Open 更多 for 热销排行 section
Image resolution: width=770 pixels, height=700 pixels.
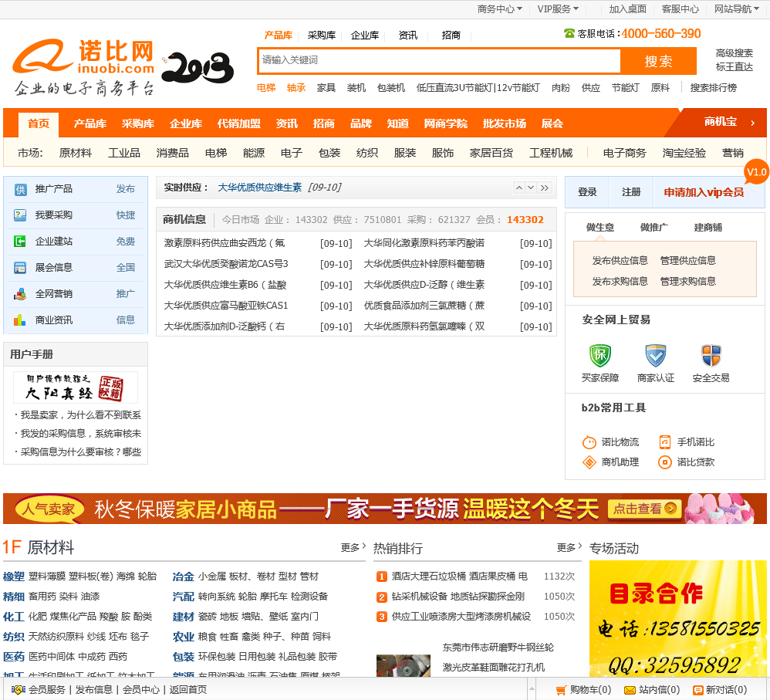click(x=569, y=546)
